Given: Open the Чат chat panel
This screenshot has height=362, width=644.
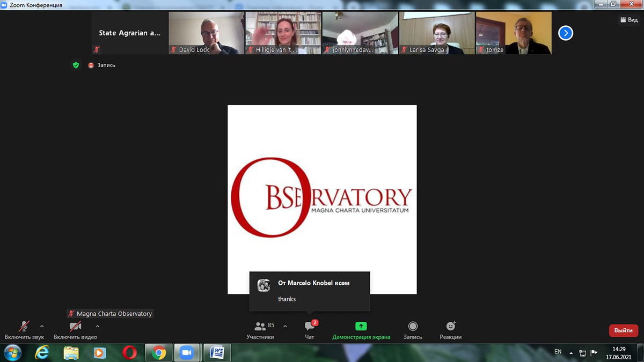Looking at the screenshot, I should pos(310,329).
